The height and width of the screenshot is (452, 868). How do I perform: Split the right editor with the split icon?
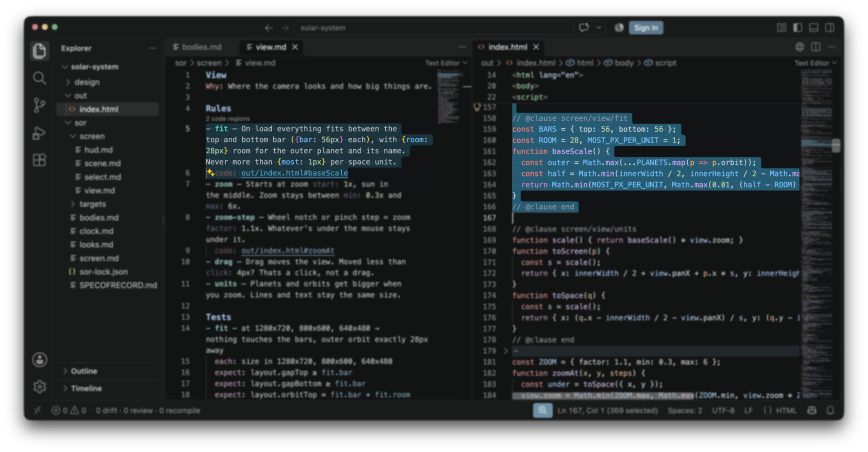click(815, 47)
